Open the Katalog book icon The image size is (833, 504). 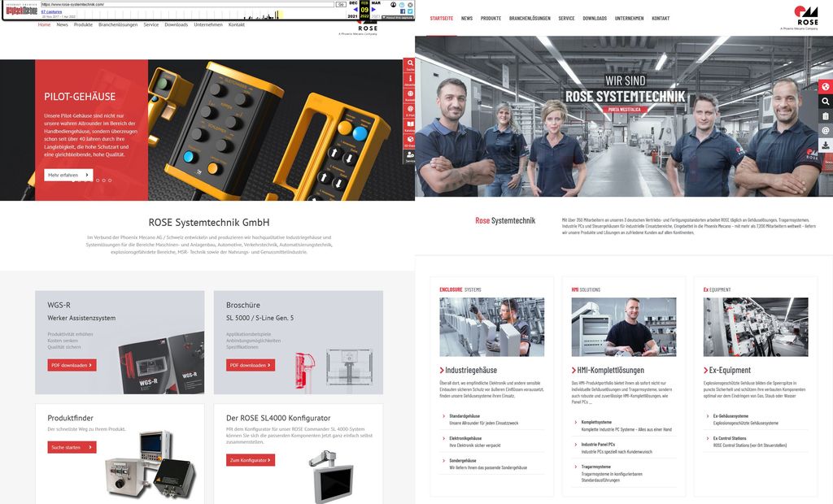(x=409, y=125)
